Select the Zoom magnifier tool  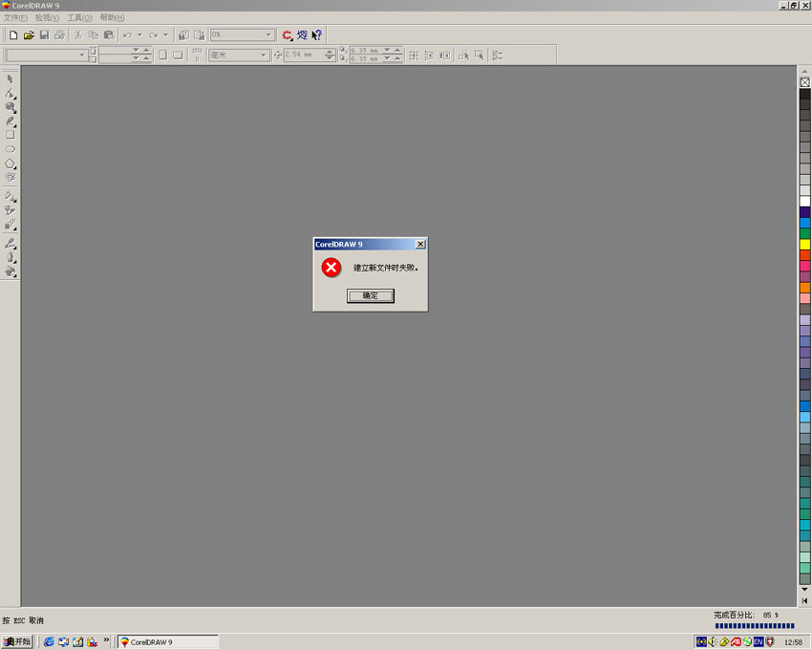click(x=11, y=107)
